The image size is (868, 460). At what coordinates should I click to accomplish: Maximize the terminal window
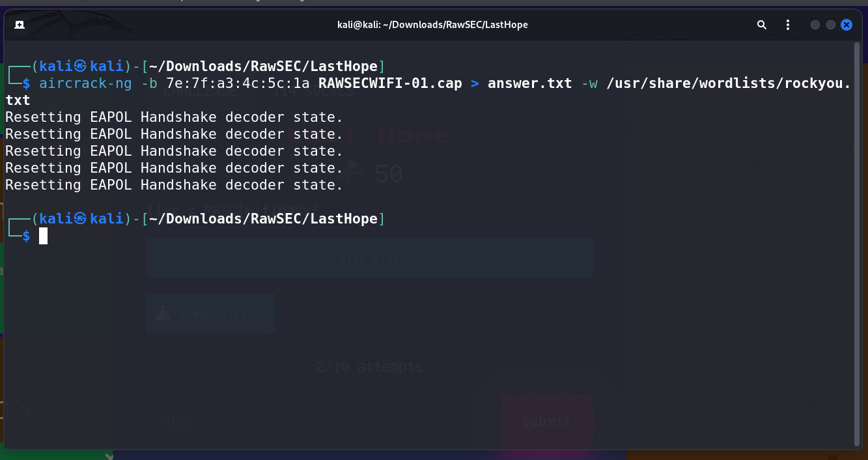click(x=831, y=25)
